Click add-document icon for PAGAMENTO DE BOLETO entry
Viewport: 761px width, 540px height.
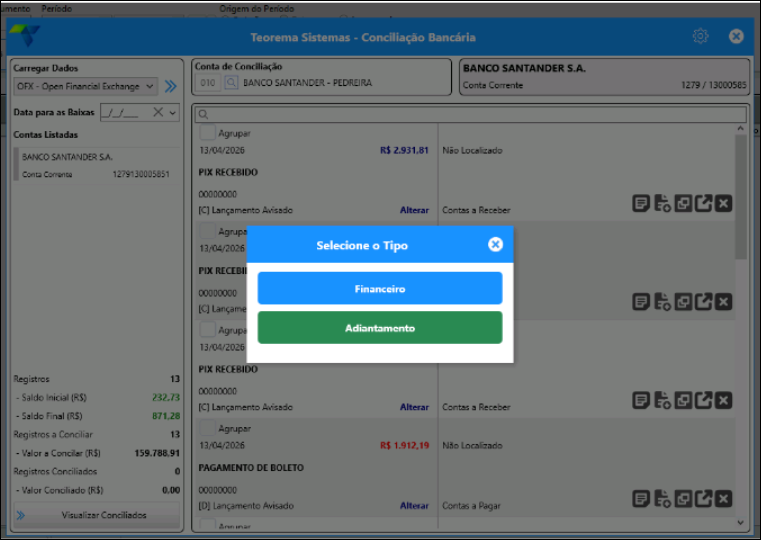click(x=662, y=499)
